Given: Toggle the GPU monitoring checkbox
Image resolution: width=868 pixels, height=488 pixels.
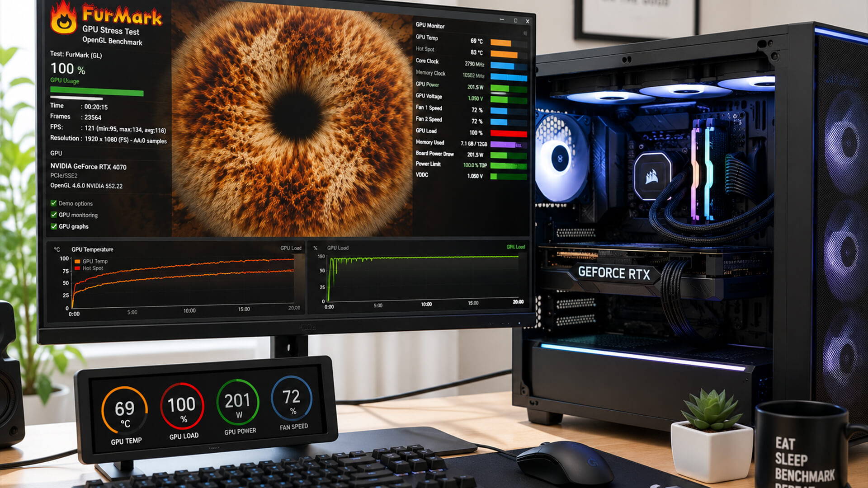Looking at the screenshot, I should click(54, 215).
